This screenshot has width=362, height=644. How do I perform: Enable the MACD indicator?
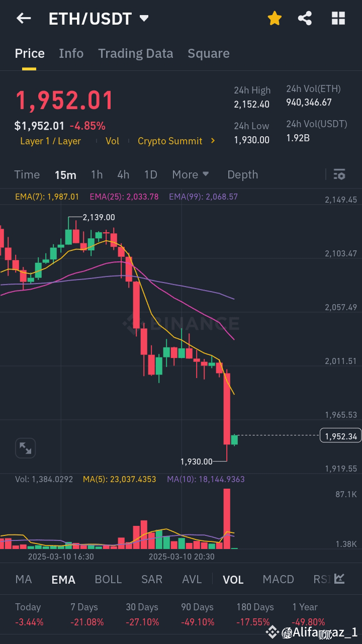pyautogui.click(x=278, y=579)
